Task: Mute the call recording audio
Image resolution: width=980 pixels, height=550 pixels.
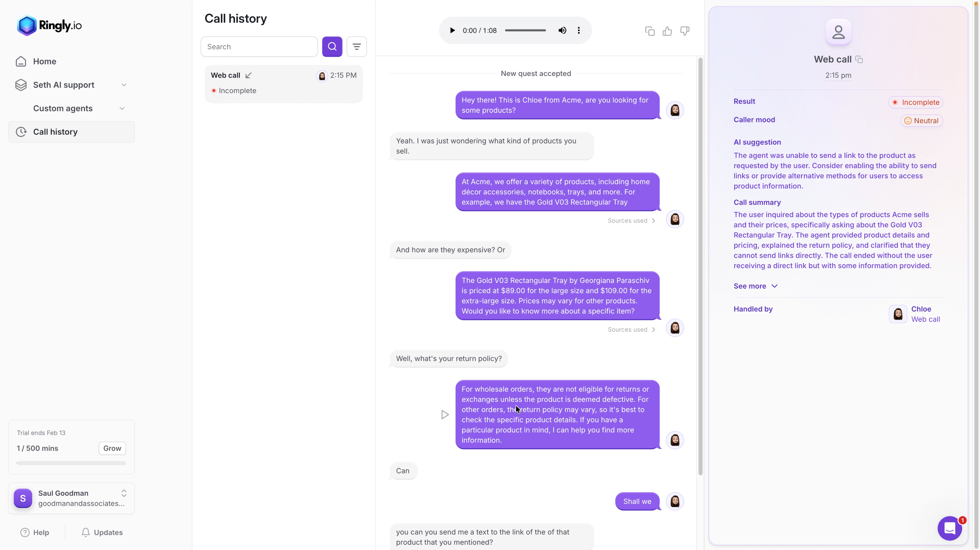Action: [x=562, y=30]
